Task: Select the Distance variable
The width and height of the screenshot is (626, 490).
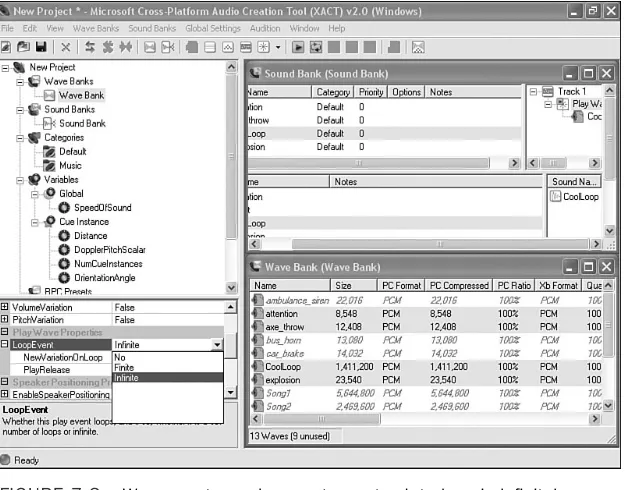Action: [91, 236]
